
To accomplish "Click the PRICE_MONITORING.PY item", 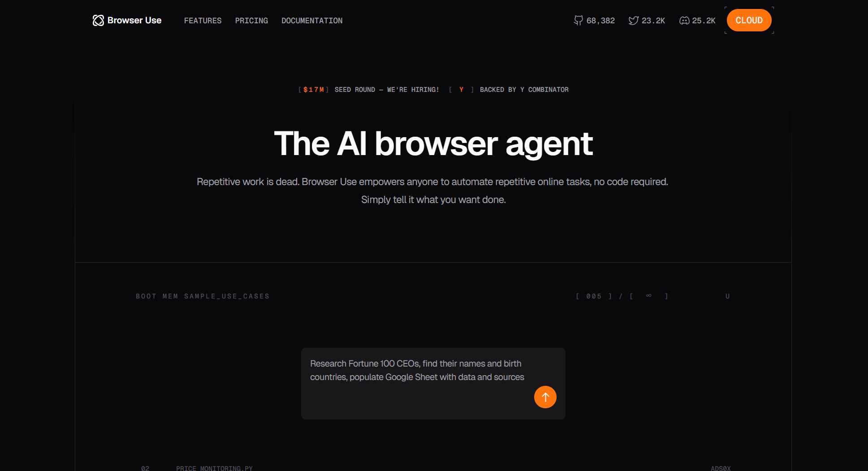I will [x=214, y=468].
